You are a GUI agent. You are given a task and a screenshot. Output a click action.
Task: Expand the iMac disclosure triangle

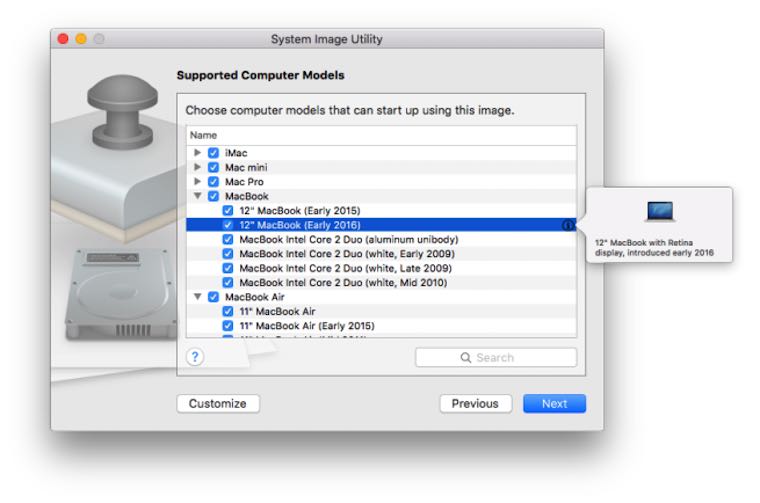pyautogui.click(x=197, y=153)
